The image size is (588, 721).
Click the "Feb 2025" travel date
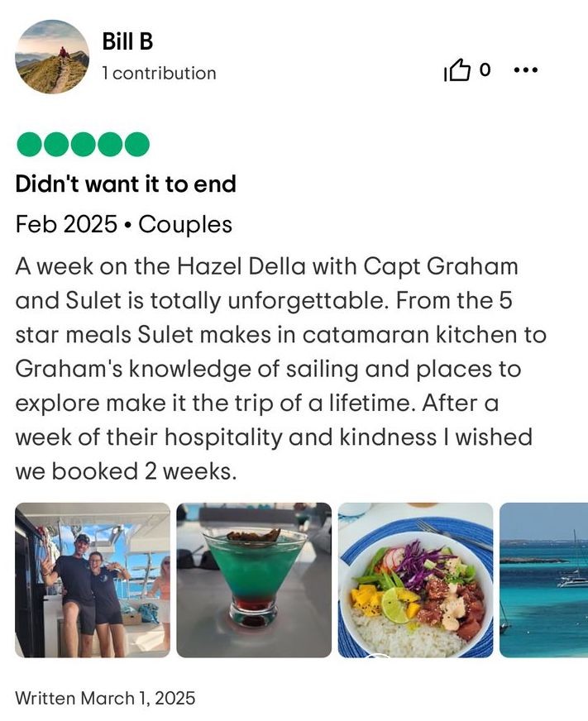(66, 224)
